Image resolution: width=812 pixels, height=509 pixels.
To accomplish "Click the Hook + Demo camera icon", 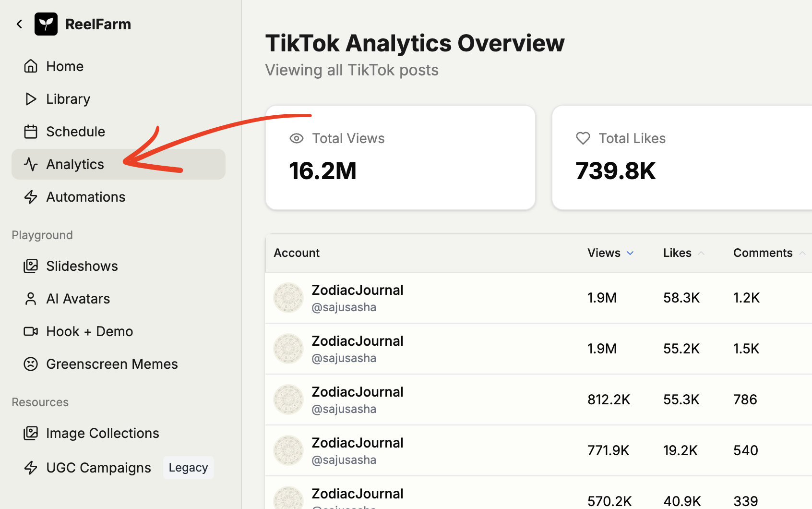I will click(x=31, y=331).
